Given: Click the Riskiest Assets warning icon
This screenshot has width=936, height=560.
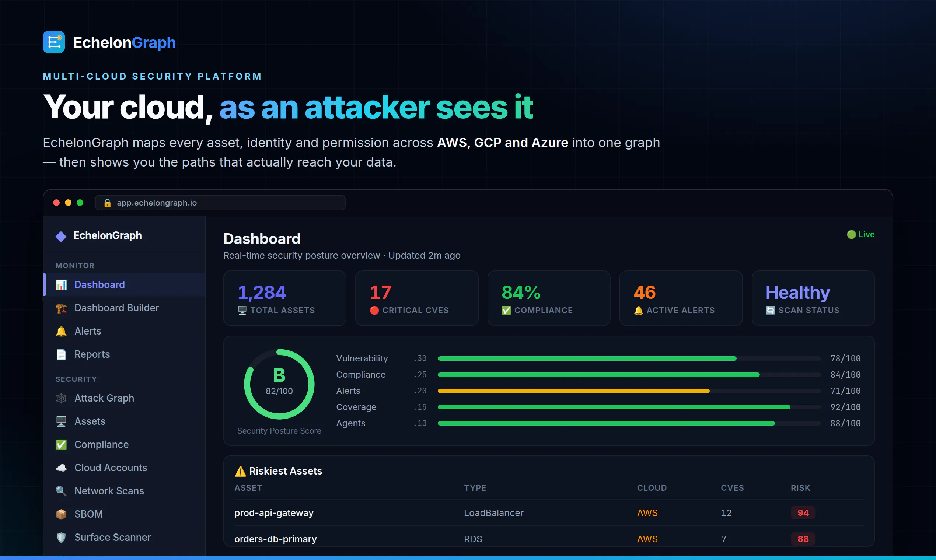Looking at the screenshot, I should point(240,471).
